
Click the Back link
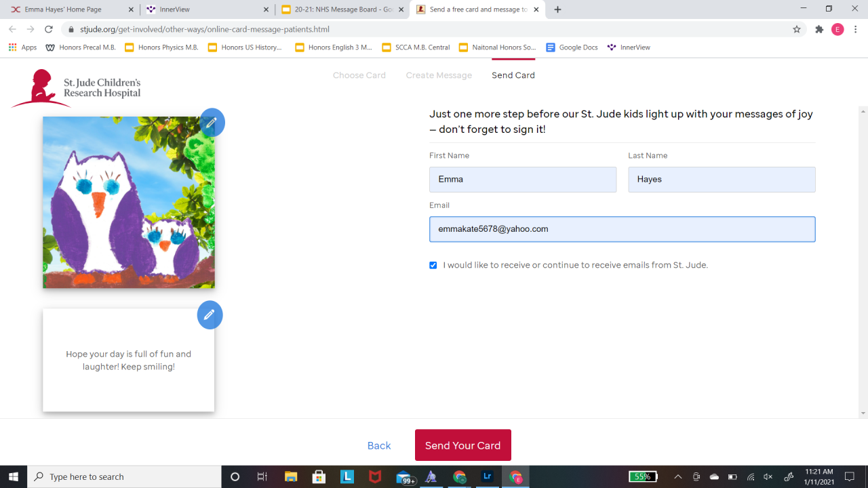379,445
